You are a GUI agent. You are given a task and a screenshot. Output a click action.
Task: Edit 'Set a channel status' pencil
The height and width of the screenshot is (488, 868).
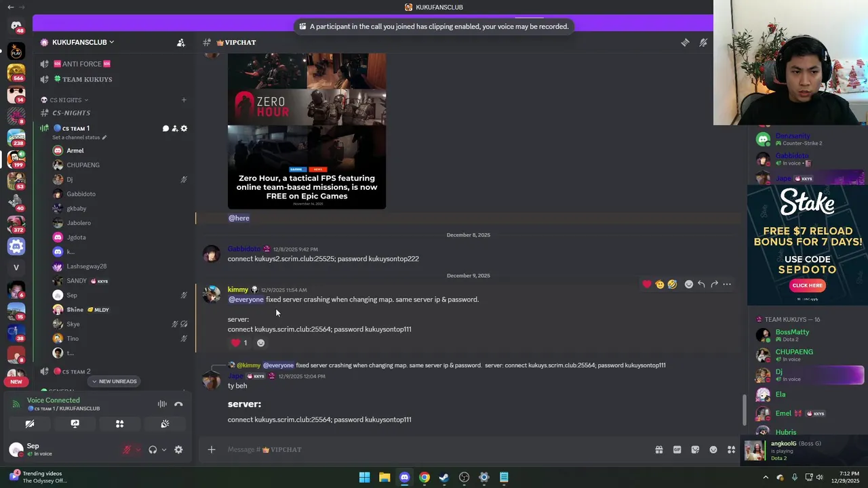click(x=104, y=138)
